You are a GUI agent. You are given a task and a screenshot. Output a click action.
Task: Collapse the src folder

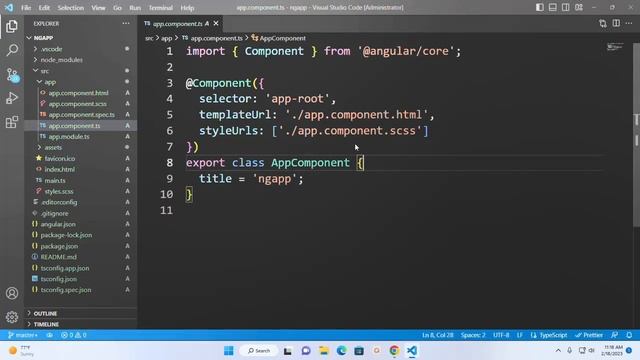(80, 71)
